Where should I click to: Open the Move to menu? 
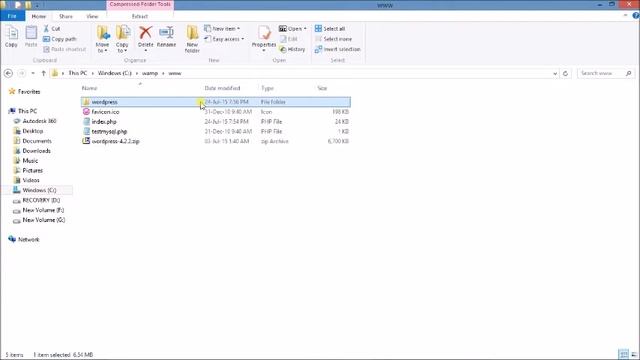pyautogui.click(x=102, y=39)
